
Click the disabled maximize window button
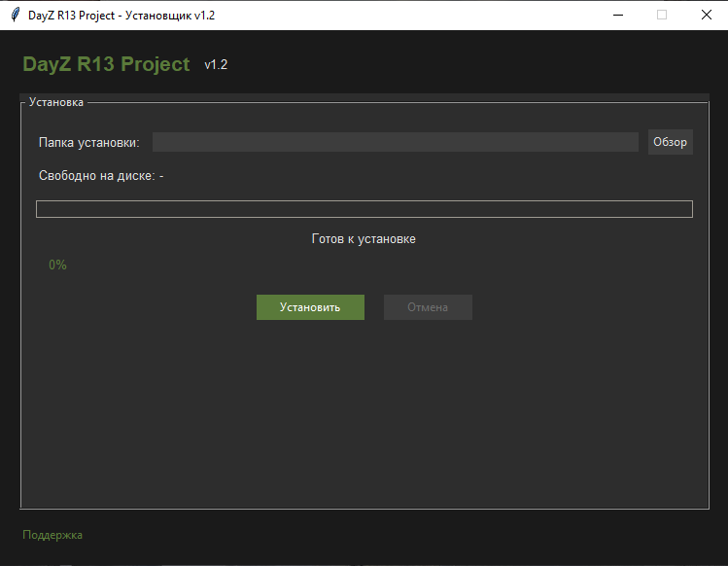[x=662, y=15]
